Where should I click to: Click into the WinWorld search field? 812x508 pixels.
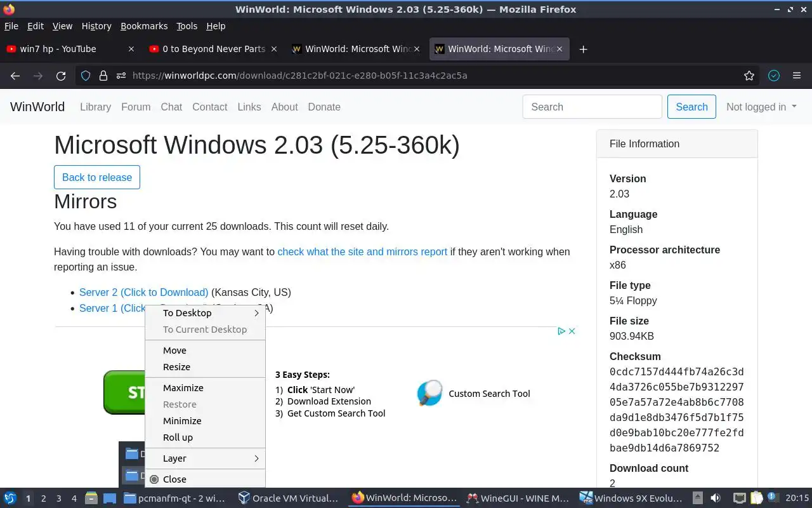pos(593,107)
